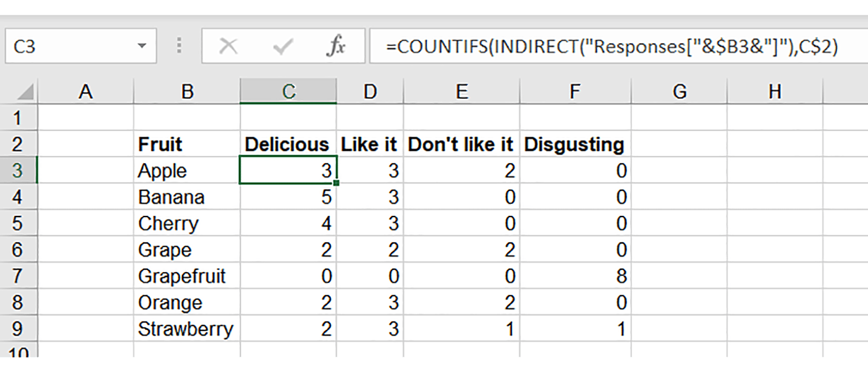Select column C header
This screenshot has height=372, width=868.
click(288, 92)
